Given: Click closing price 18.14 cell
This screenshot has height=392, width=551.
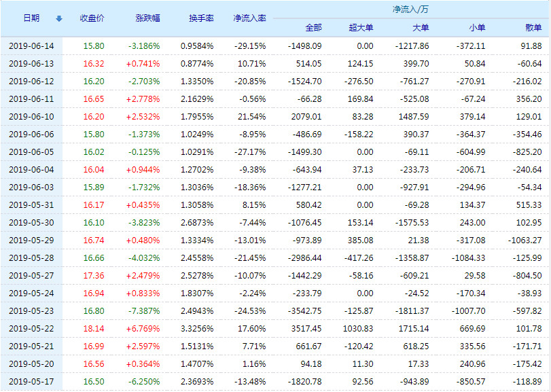Looking at the screenshot, I should [x=94, y=329].
